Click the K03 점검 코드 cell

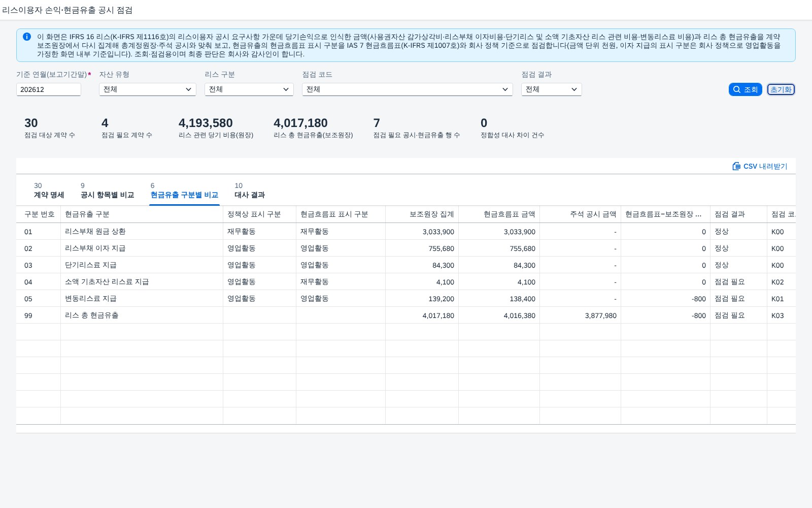(782, 315)
